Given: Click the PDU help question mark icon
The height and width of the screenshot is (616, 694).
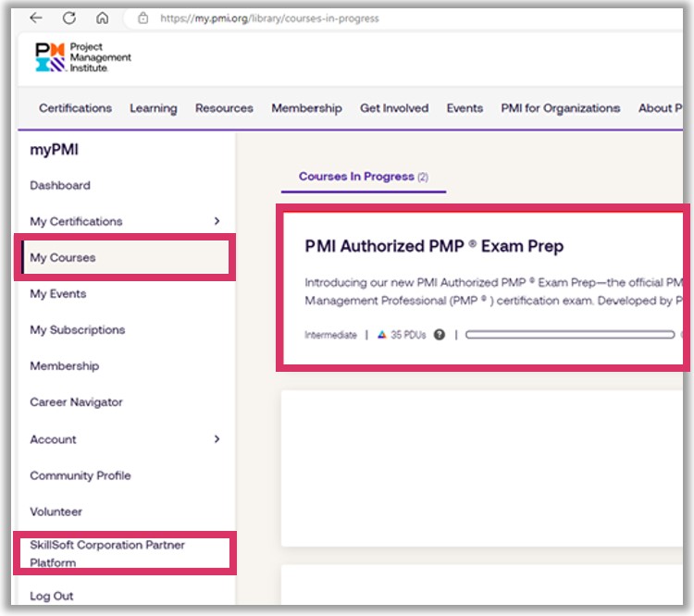Looking at the screenshot, I should 440,335.
